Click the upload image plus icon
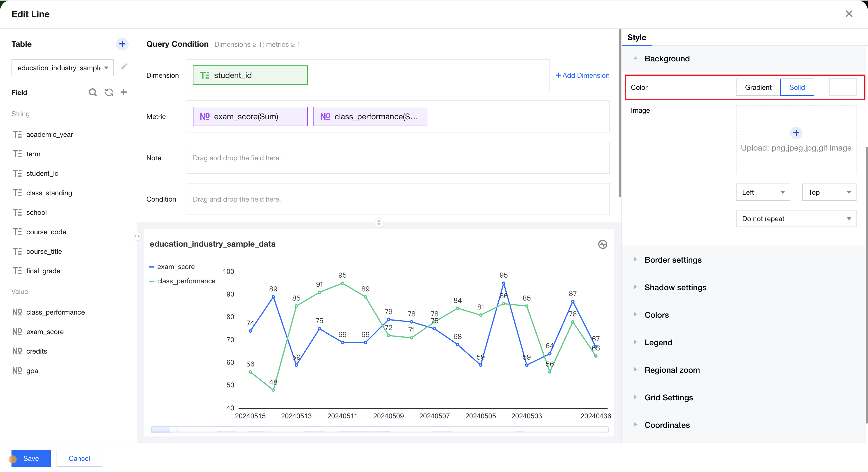The width and height of the screenshot is (868, 472). click(x=796, y=133)
